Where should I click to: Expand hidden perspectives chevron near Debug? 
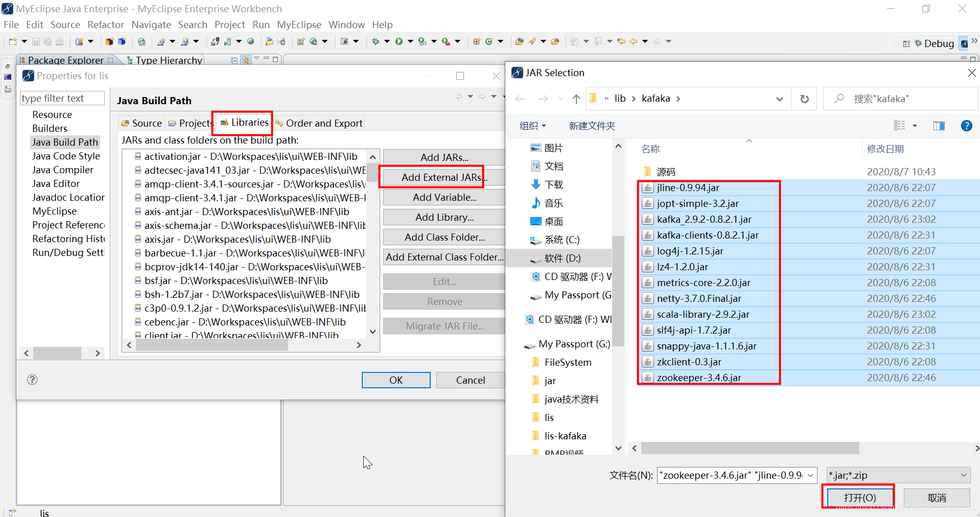click(974, 41)
